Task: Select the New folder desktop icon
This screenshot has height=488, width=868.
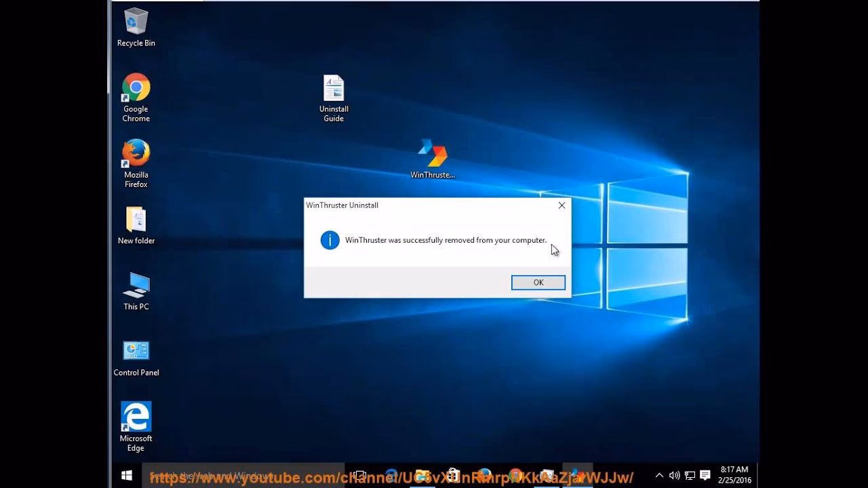Action: point(136,226)
